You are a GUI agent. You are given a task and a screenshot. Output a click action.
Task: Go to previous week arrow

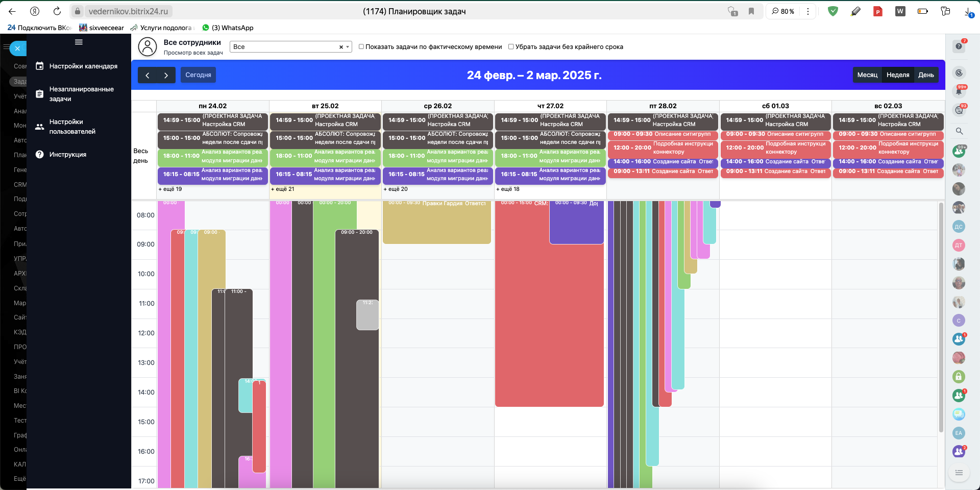(148, 75)
